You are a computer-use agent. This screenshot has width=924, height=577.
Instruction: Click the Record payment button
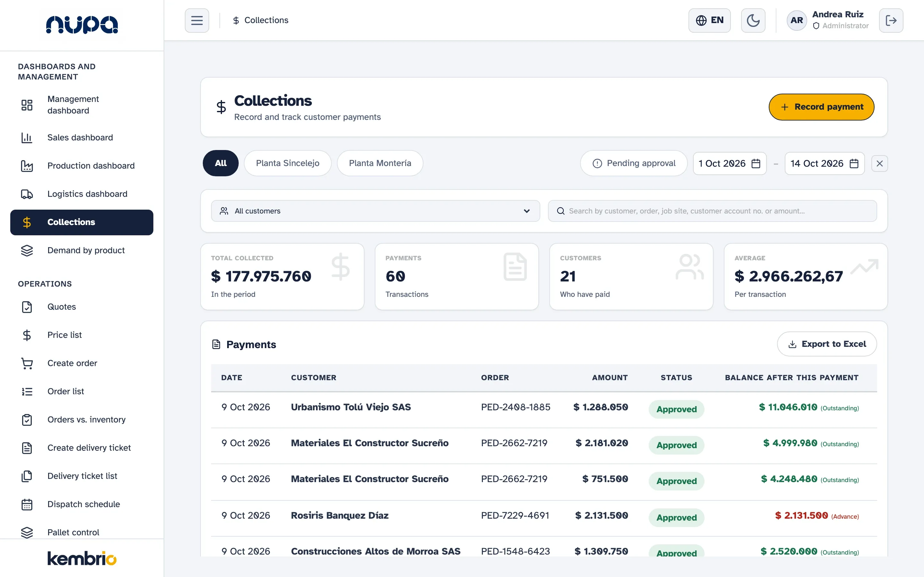[x=821, y=107]
